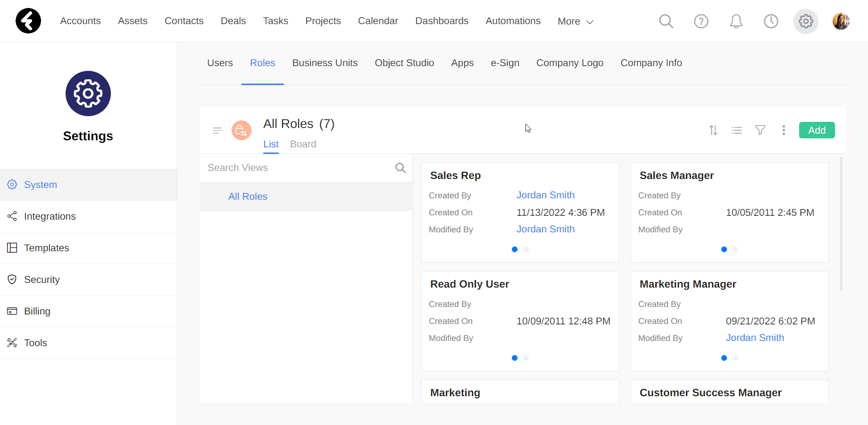Click the hamburger menu beside All Roles
The width and height of the screenshot is (868, 425).
click(217, 130)
